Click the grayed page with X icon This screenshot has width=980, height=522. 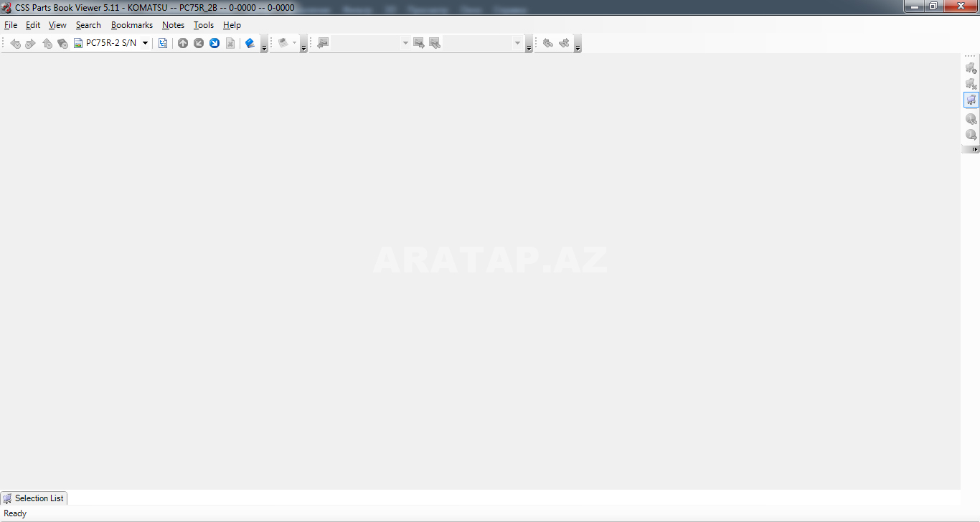230,43
